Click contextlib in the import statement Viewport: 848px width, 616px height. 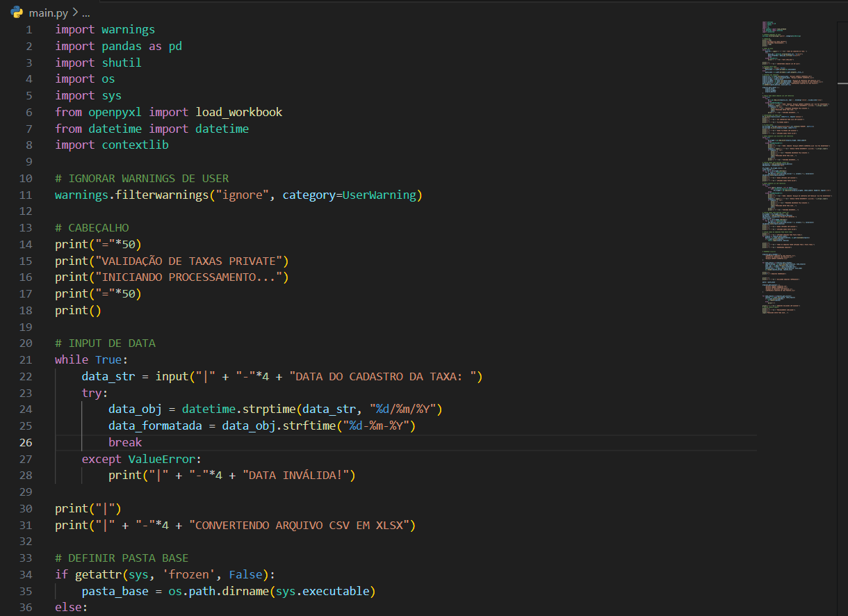tap(135, 145)
